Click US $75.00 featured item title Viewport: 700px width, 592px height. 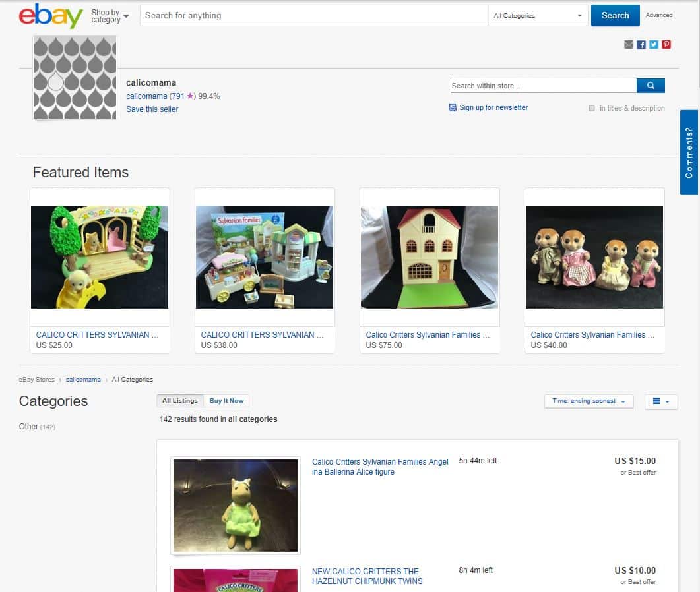[428, 335]
